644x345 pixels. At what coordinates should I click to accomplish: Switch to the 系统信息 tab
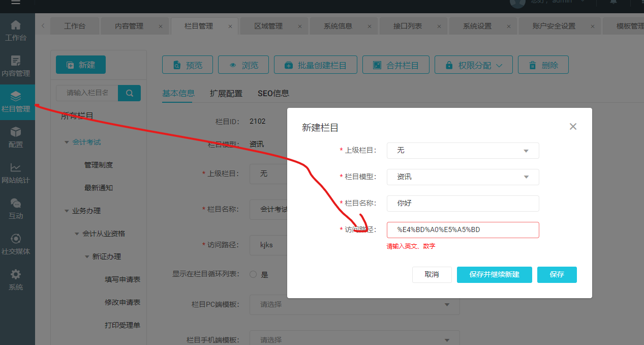(338, 26)
